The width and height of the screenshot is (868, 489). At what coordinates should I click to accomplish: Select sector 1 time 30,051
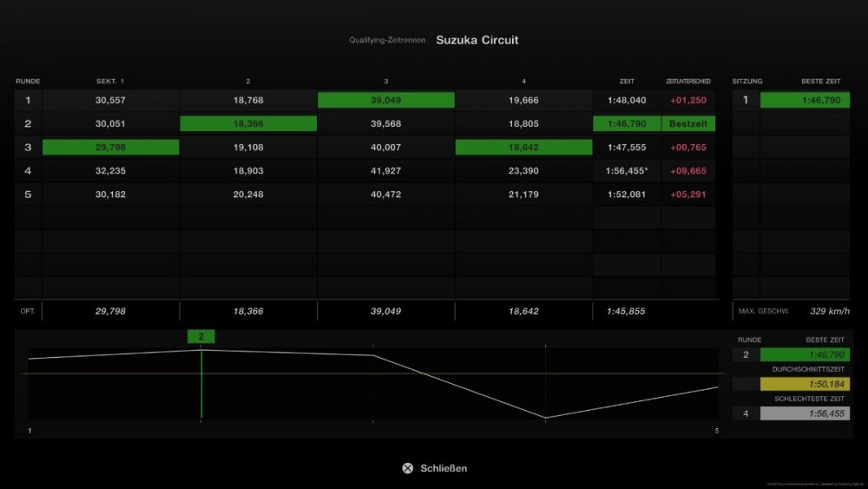pos(110,123)
